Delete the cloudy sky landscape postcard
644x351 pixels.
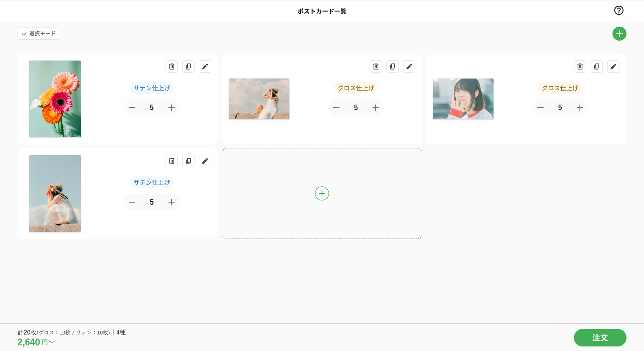tap(376, 66)
